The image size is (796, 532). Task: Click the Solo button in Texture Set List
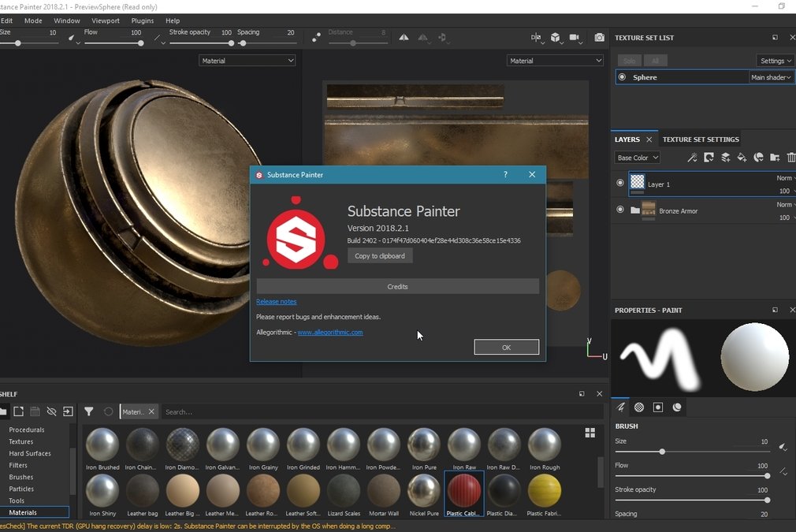click(630, 61)
